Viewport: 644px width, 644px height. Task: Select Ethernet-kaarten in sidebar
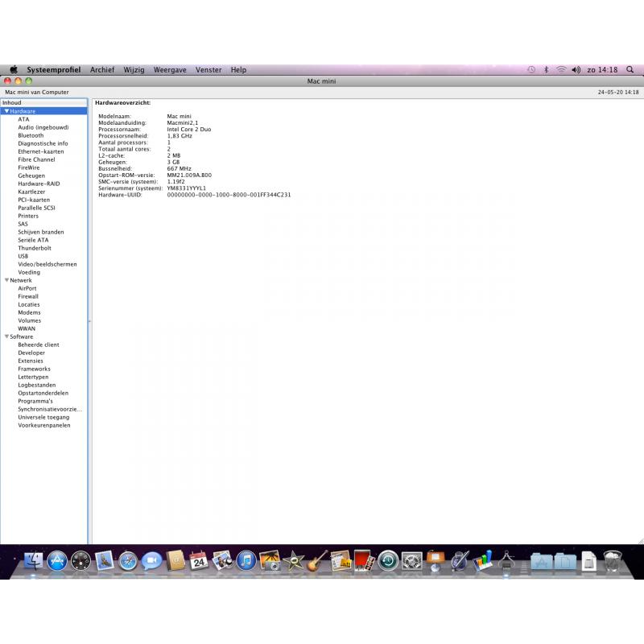coord(41,151)
